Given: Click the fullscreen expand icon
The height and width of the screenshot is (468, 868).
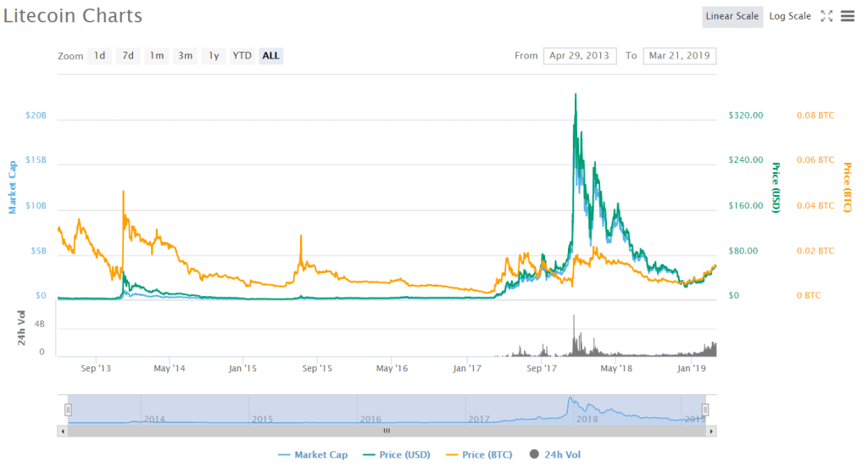Looking at the screenshot, I should point(827,16).
